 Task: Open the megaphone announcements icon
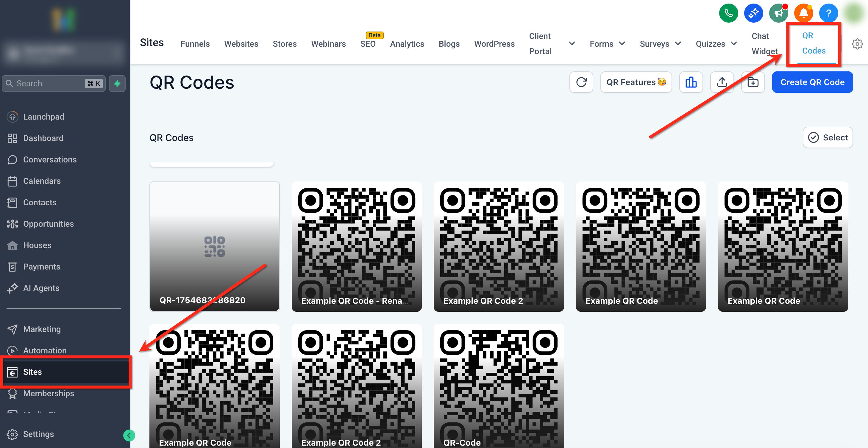778,13
